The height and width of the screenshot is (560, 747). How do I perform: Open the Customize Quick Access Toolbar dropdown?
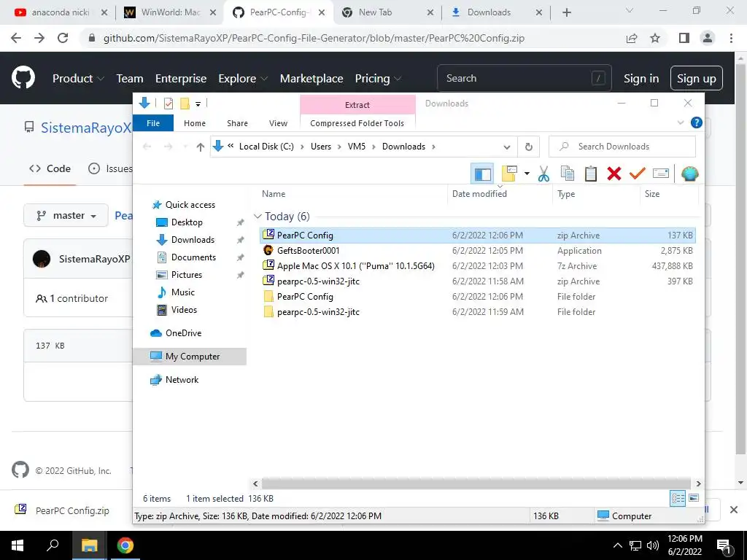tap(198, 104)
